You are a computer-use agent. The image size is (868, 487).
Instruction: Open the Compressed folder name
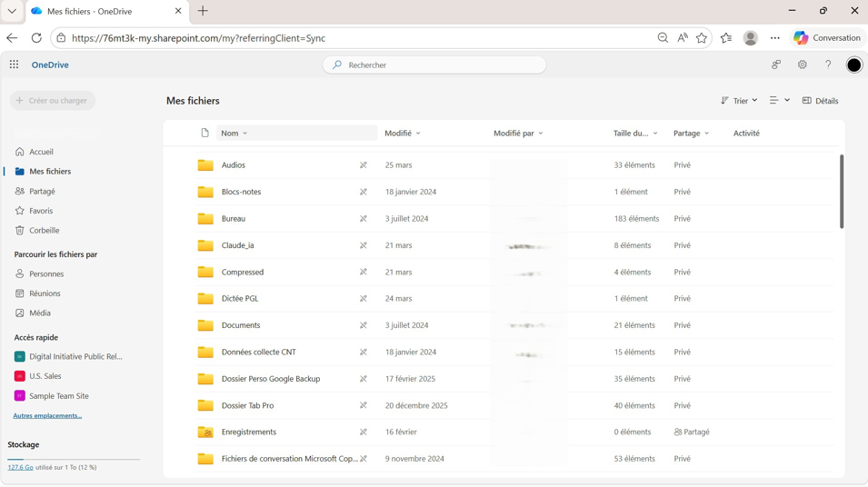[x=243, y=273]
